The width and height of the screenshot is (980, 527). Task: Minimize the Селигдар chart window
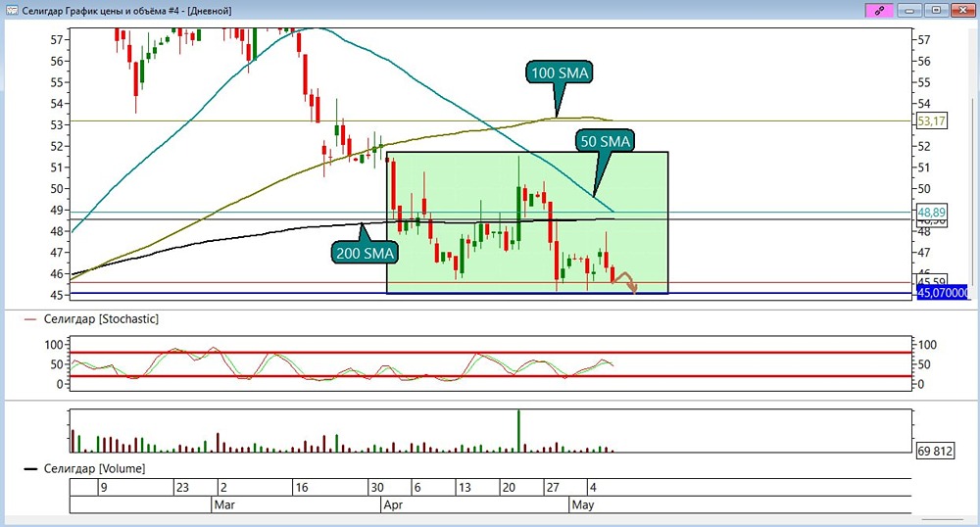coord(909,10)
